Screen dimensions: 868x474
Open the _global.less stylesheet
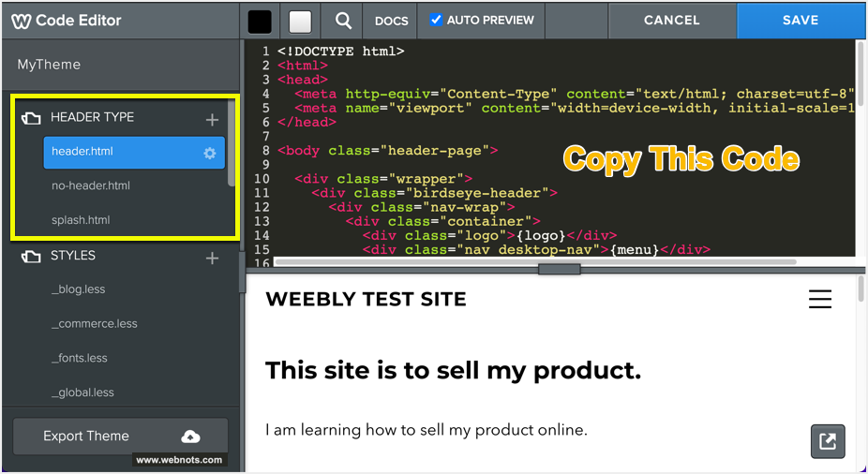[x=82, y=393]
